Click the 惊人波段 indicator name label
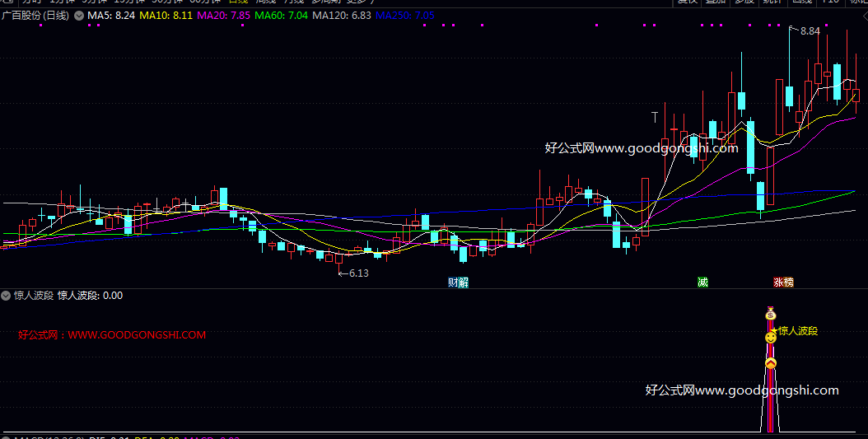This screenshot has height=439, width=868. [x=34, y=295]
